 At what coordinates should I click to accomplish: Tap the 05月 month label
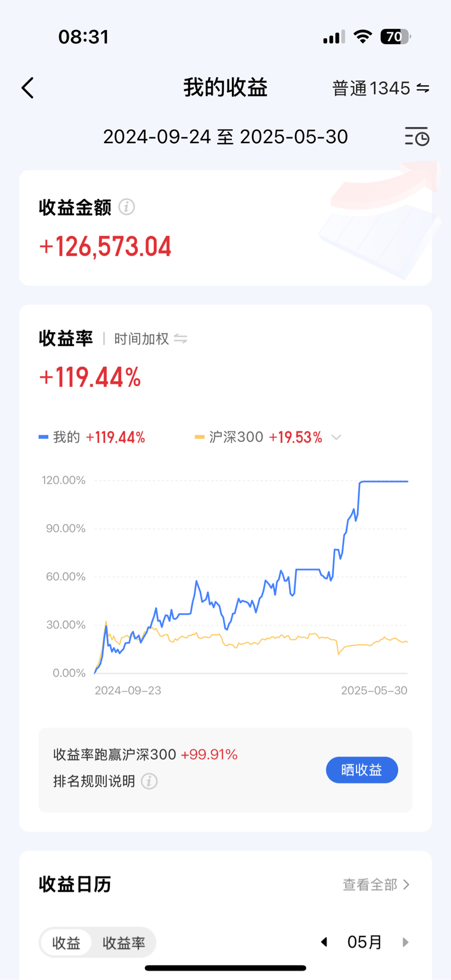(x=365, y=942)
